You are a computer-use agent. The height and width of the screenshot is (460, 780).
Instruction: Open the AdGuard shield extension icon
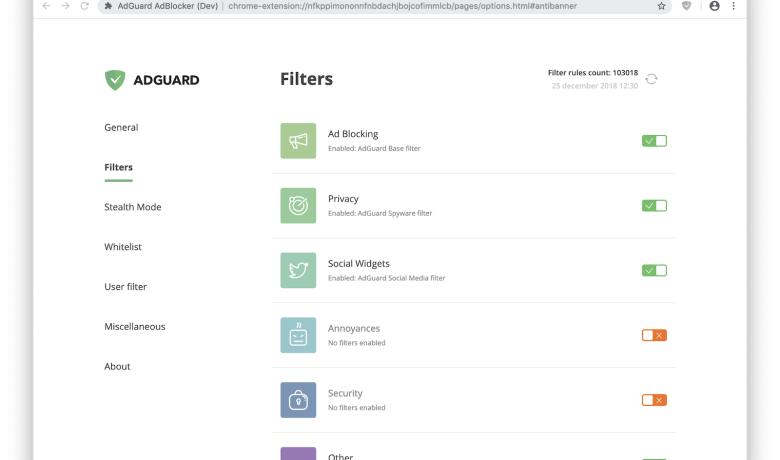coord(686,6)
